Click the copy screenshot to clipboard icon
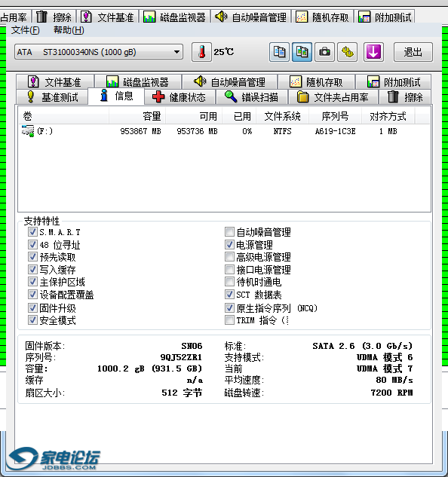This screenshot has height=477, width=448. click(302, 52)
